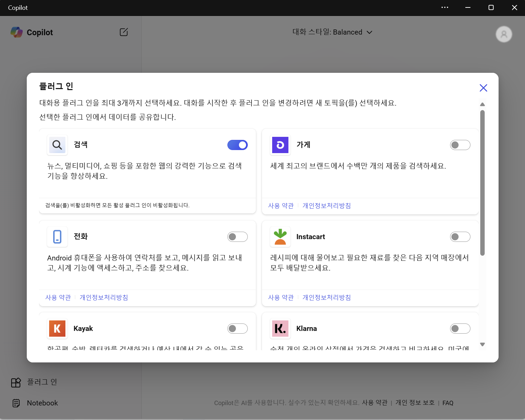Click the Klarna plugin name
The width and height of the screenshot is (525, 420).
306,329
